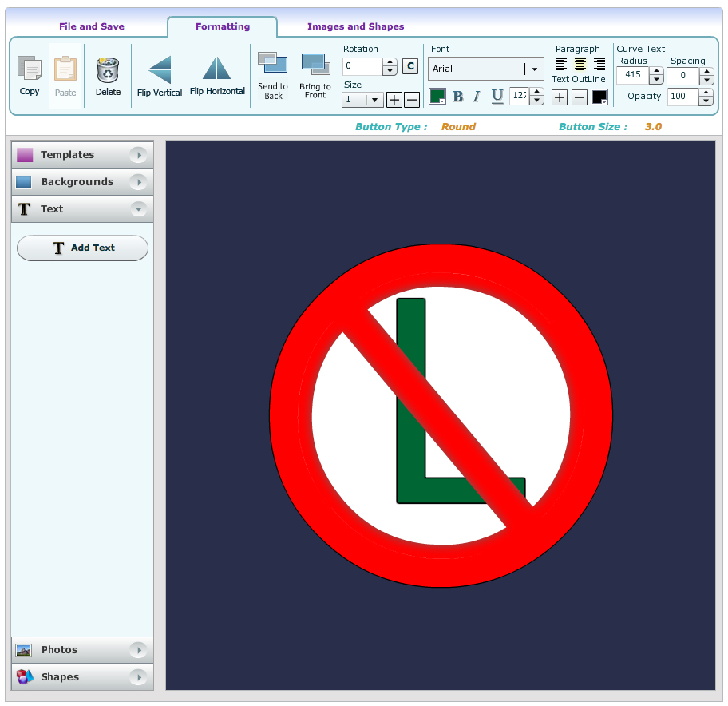Increase curve text radius
Image resolution: width=728 pixels, height=706 pixels.
click(656, 70)
